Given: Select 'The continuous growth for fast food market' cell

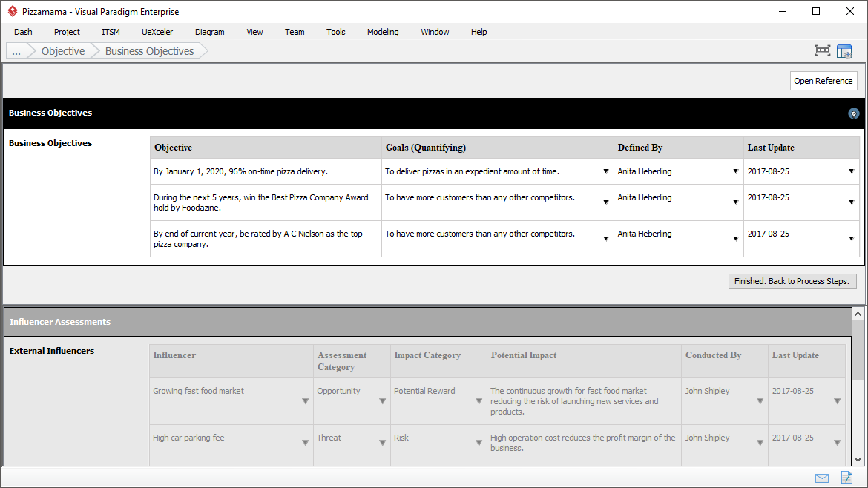Looking at the screenshot, I should pos(584,401).
